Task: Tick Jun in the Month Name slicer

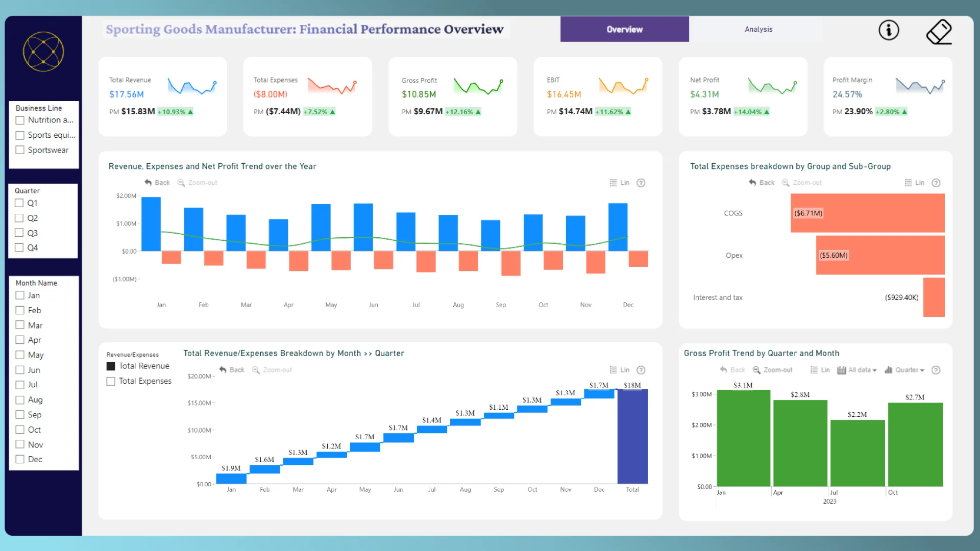Action: pyautogui.click(x=20, y=370)
